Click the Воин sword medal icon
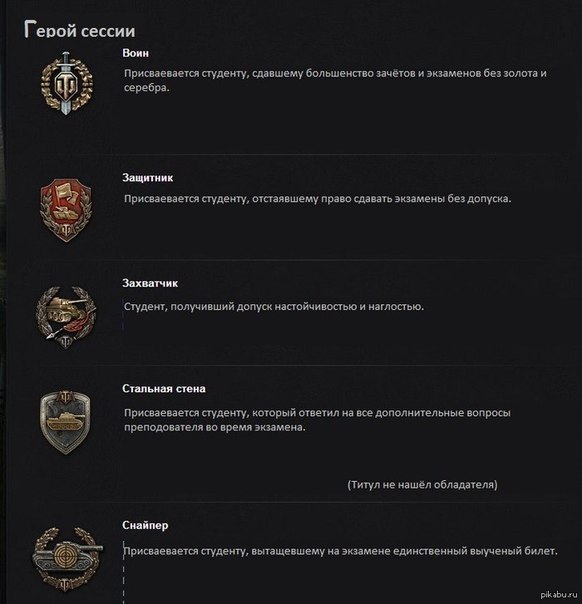Viewport: 582px width, 604px height. click(67, 83)
